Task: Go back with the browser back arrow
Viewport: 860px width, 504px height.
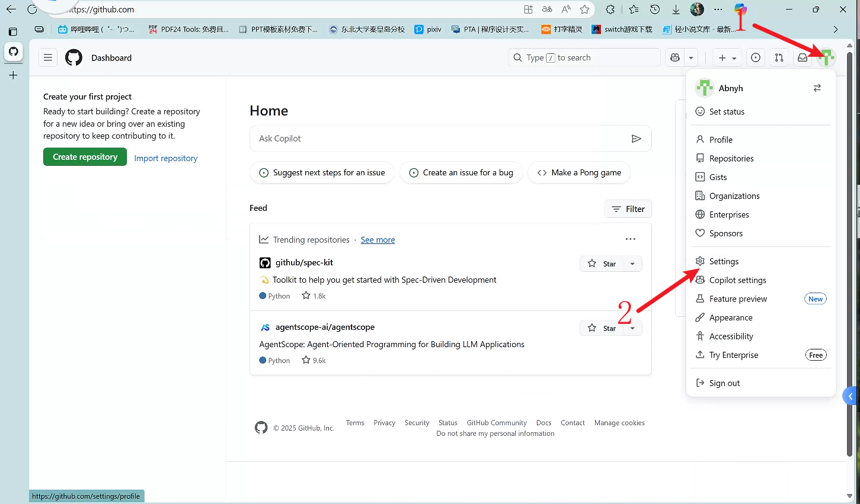Action: point(11,9)
